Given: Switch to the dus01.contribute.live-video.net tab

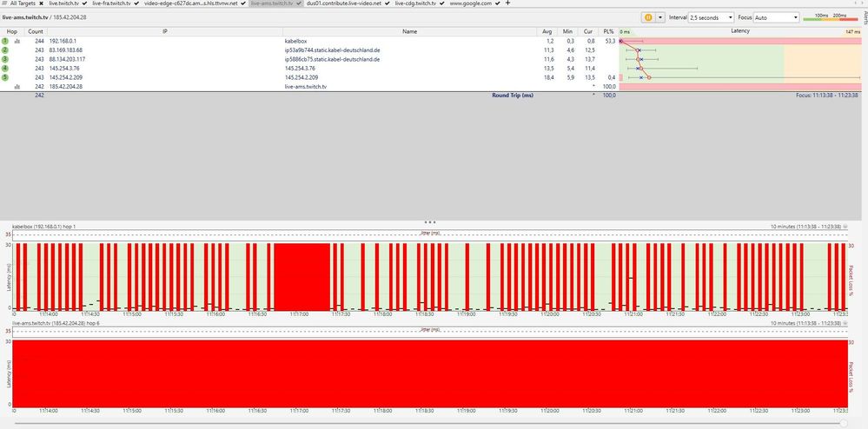Looking at the screenshot, I should (344, 3).
